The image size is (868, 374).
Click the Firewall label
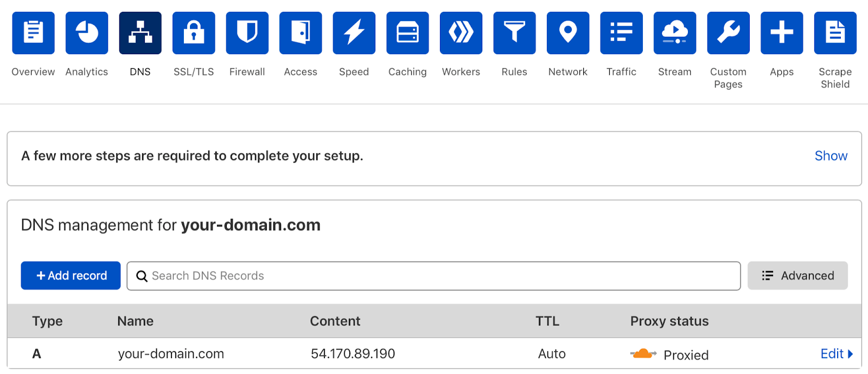[x=247, y=72]
